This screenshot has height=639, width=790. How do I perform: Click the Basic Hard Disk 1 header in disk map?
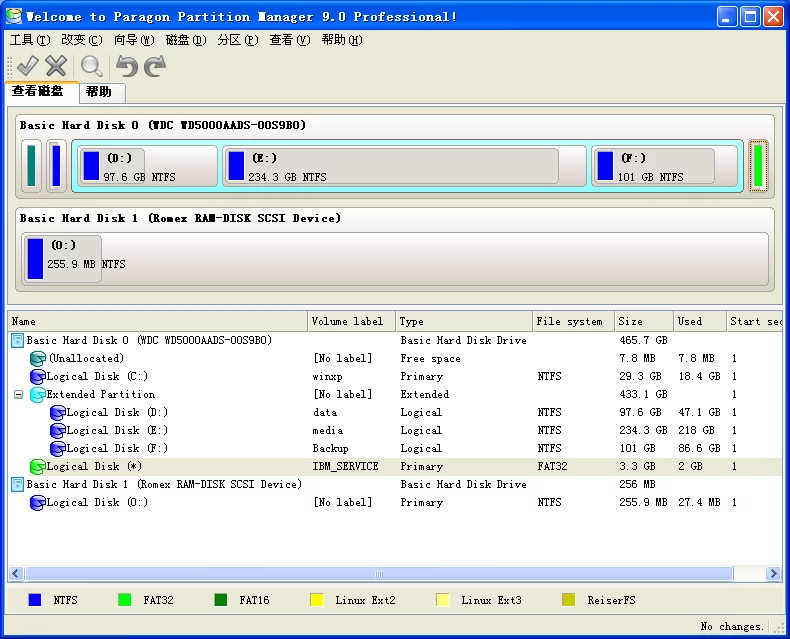click(x=180, y=218)
